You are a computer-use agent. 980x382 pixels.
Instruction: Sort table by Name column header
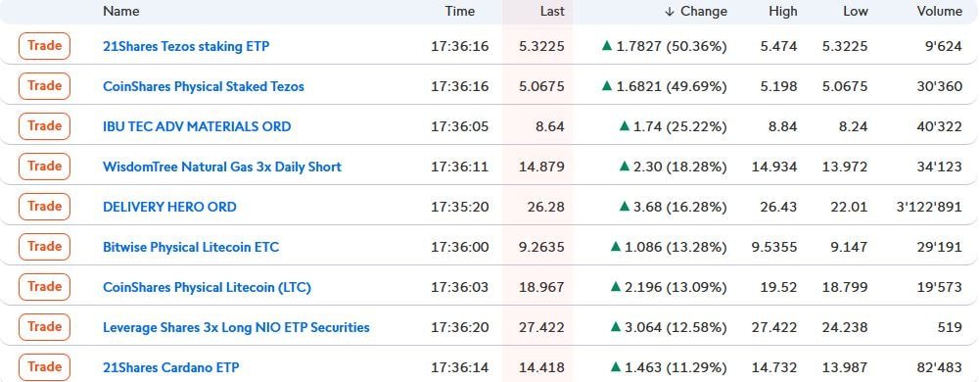coord(121,11)
